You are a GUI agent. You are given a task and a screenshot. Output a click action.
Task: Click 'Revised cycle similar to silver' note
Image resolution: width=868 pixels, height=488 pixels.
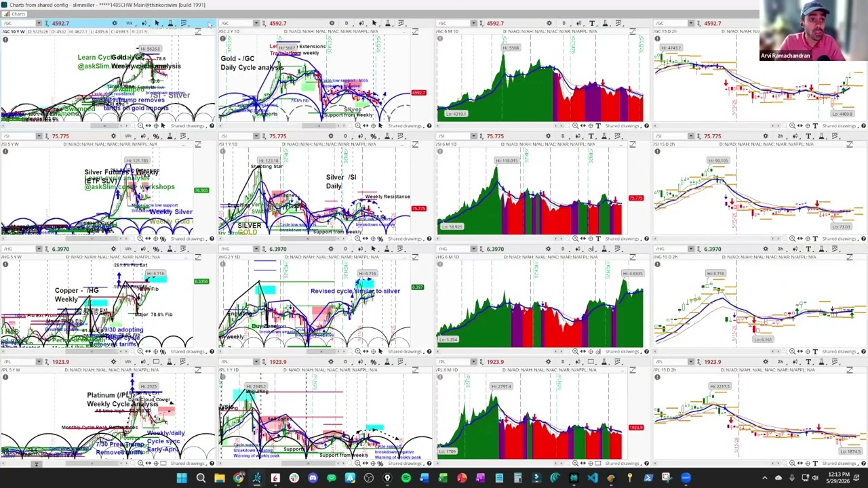pos(355,291)
